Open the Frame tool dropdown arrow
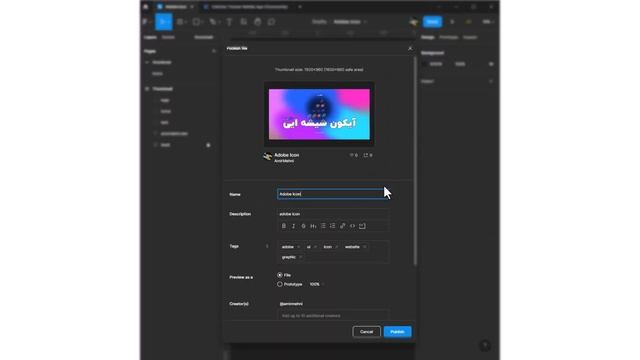This screenshot has height=360, width=640. point(186,22)
